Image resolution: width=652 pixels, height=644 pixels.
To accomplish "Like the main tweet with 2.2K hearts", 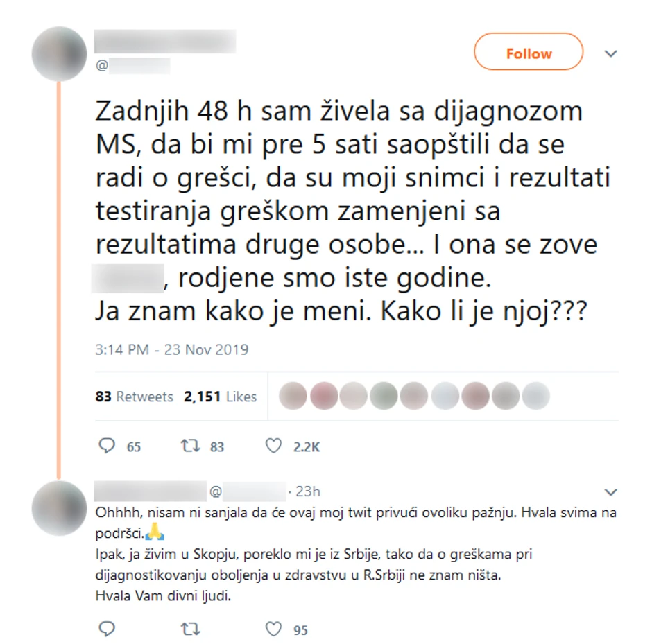I will pyautogui.click(x=273, y=446).
